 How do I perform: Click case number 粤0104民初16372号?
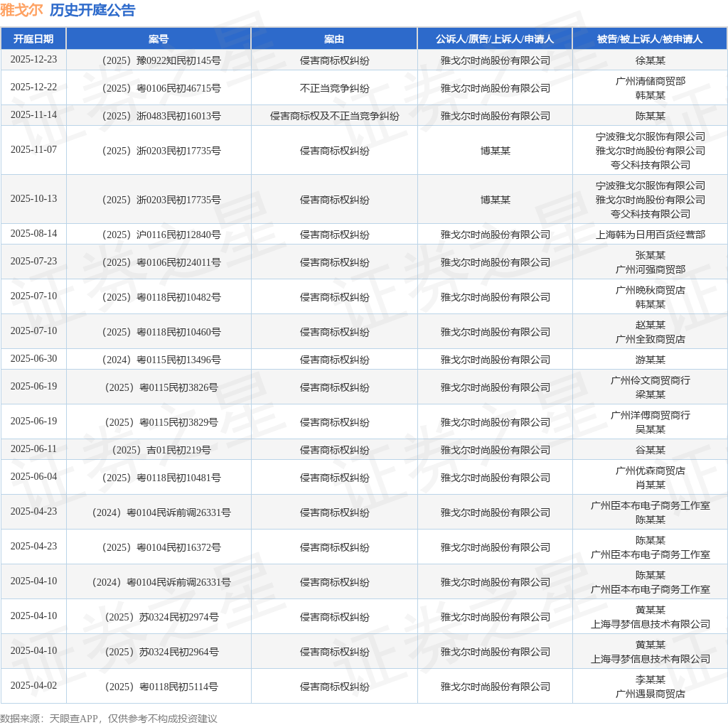(178, 548)
